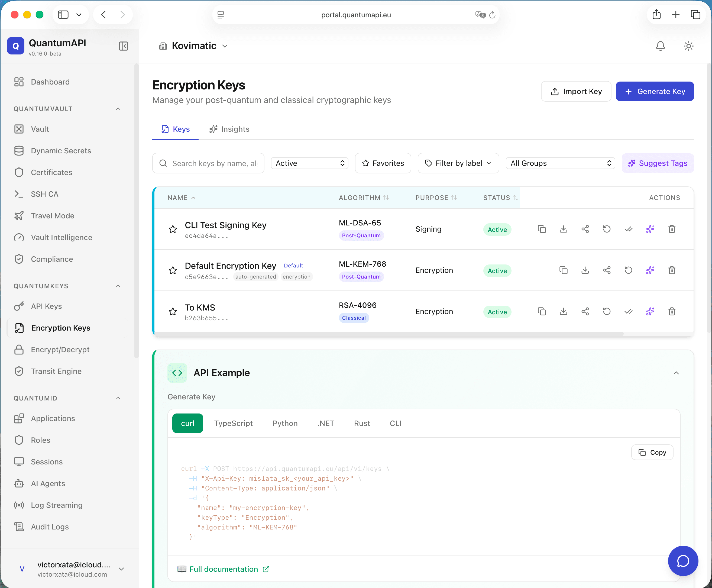712x588 pixels.
Task: Collapse the sidebar panel
Action: 124,46
